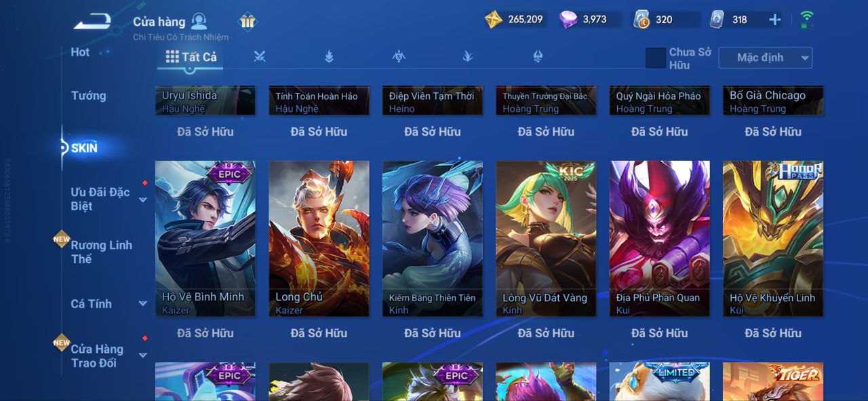Image resolution: width=868 pixels, height=401 pixels.
Task: Select the Tất Cả tab
Action: [191, 57]
